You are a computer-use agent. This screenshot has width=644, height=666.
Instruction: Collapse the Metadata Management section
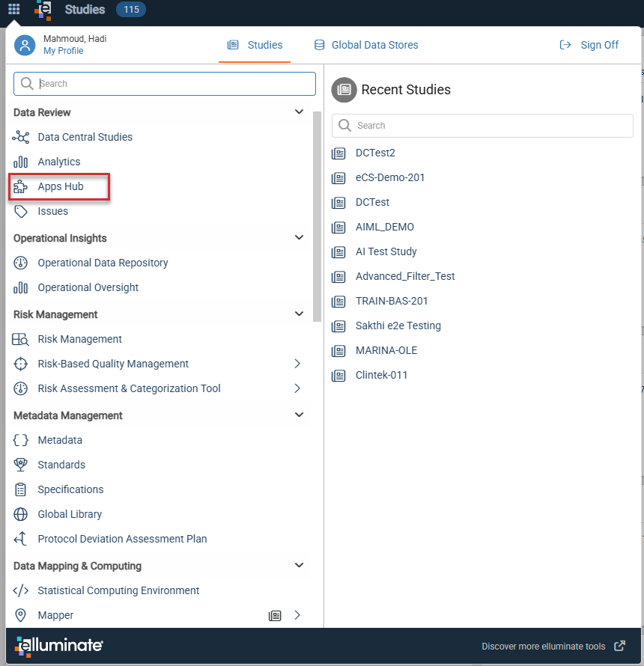point(299,415)
